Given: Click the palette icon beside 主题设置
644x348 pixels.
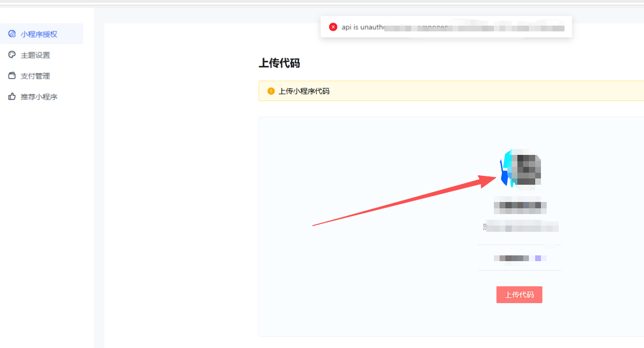Looking at the screenshot, I should click(x=12, y=55).
